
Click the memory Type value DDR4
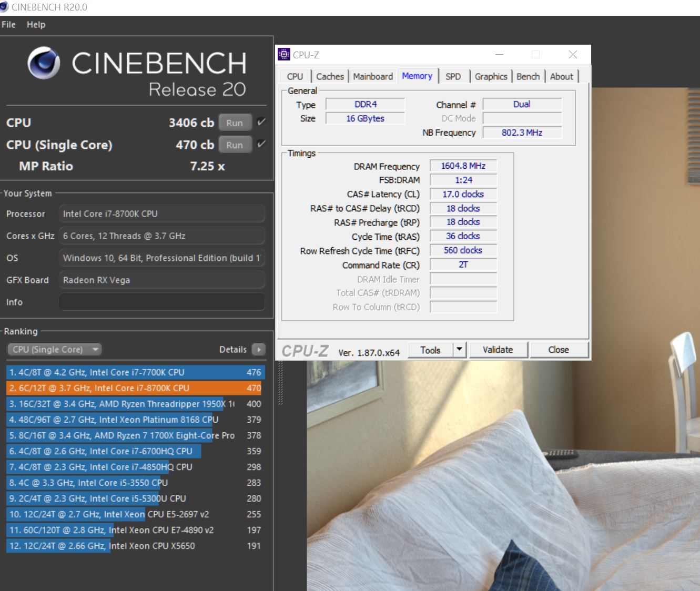366,104
